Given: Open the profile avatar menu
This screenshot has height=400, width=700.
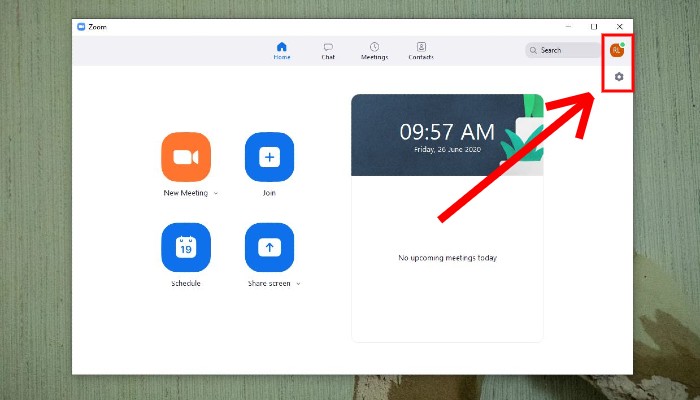Looking at the screenshot, I should (617, 50).
